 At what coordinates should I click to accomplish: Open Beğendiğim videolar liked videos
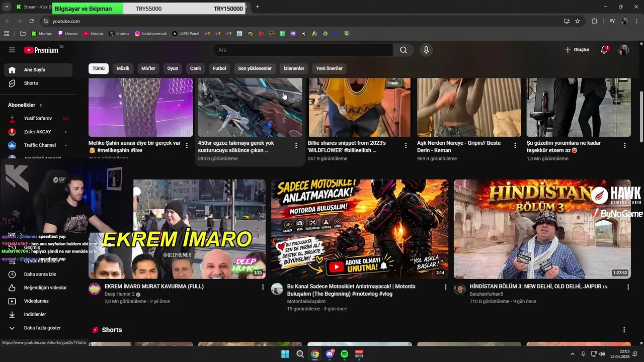[38, 288]
